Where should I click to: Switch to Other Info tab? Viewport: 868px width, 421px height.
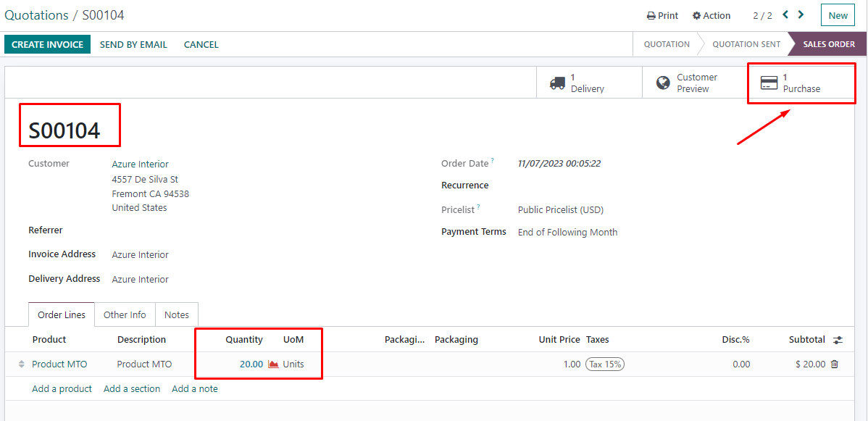coord(125,314)
